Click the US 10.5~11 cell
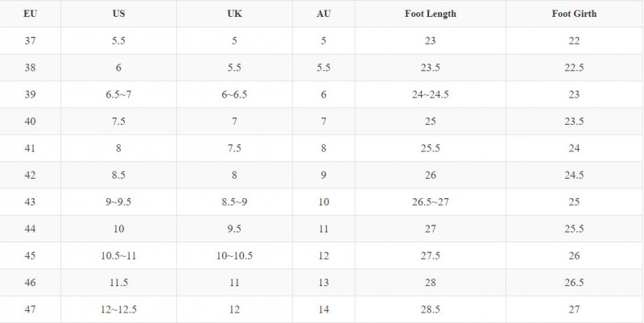 (118, 255)
